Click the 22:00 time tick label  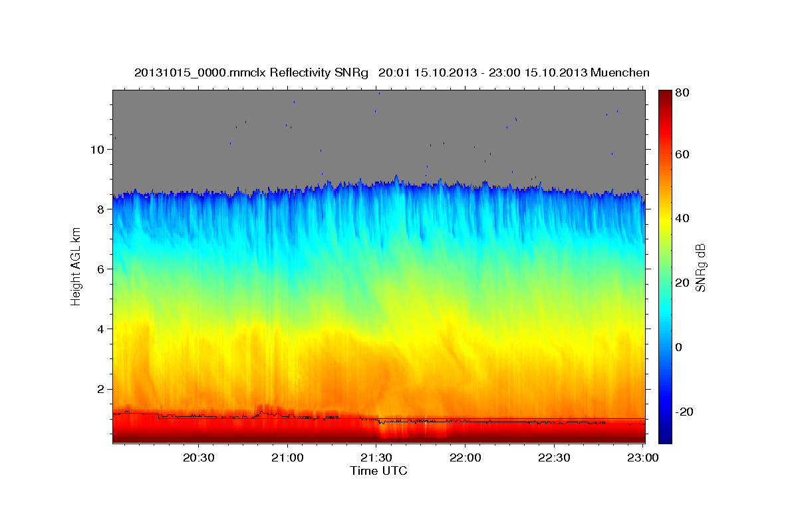coord(465,458)
